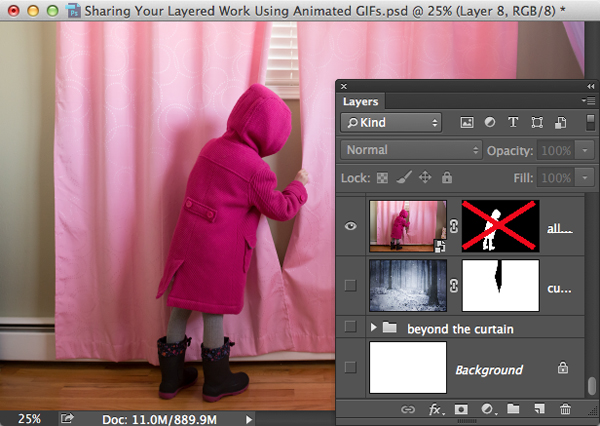Filter layers by pixel layer type

click(x=466, y=122)
